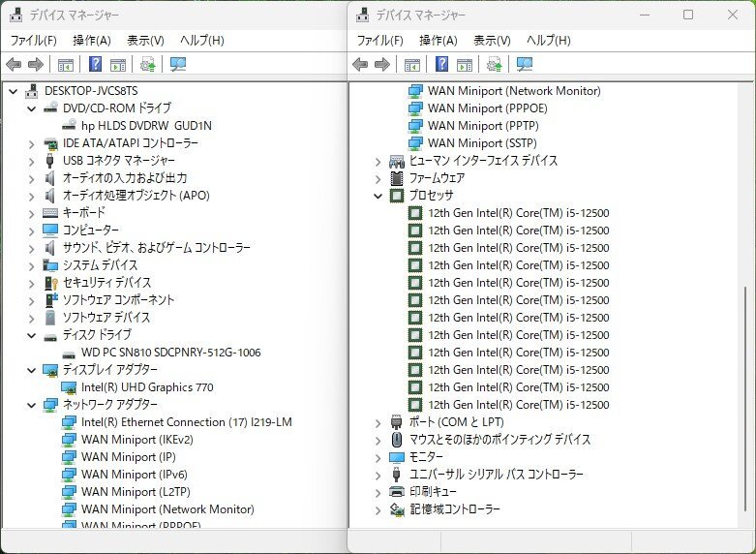Screen dimensions: 756x554
Task: Expand the 印刷キュー category
Action: tap(378, 492)
